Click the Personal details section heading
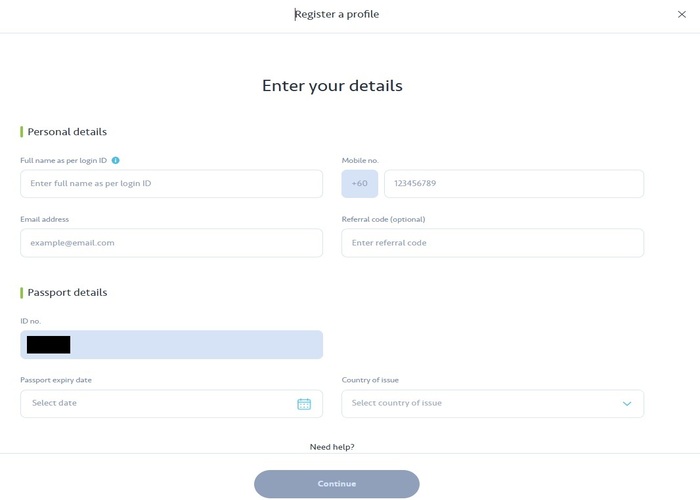 point(67,132)
